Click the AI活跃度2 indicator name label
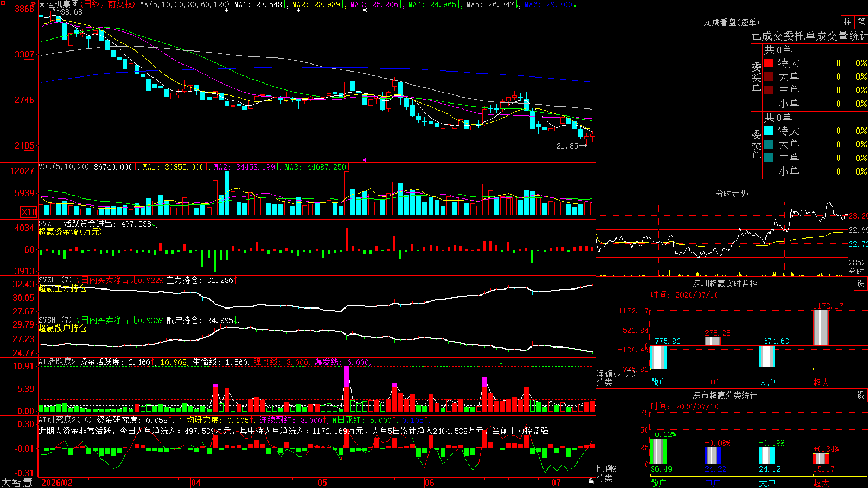The width and height of the screenshot is (868, 488). coord(58,362)
